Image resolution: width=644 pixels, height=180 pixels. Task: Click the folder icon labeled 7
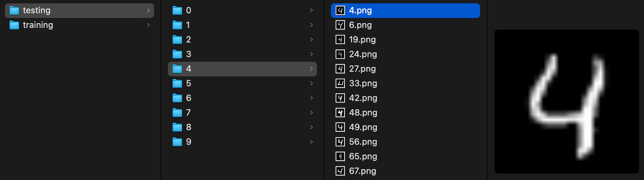[177, 112]
